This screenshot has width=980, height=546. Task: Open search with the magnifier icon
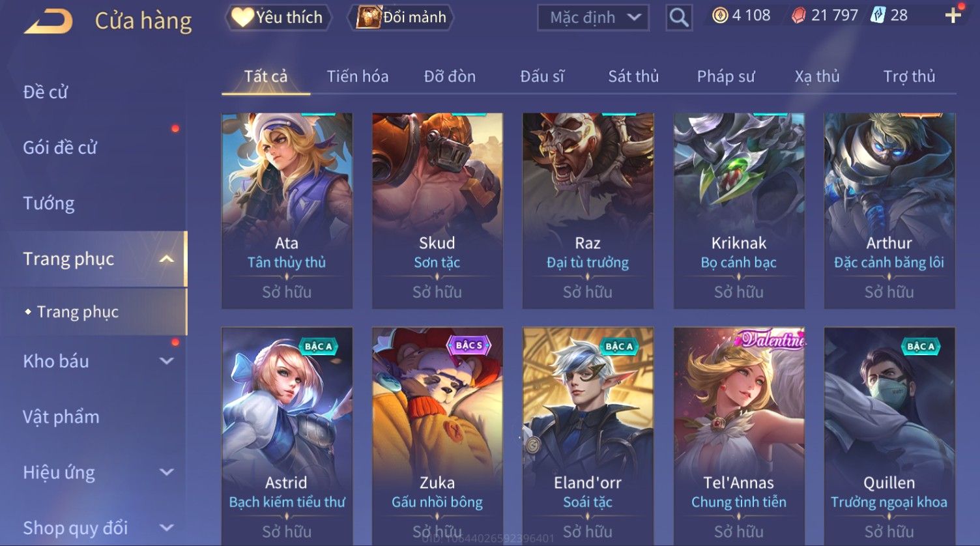(678, 18)
